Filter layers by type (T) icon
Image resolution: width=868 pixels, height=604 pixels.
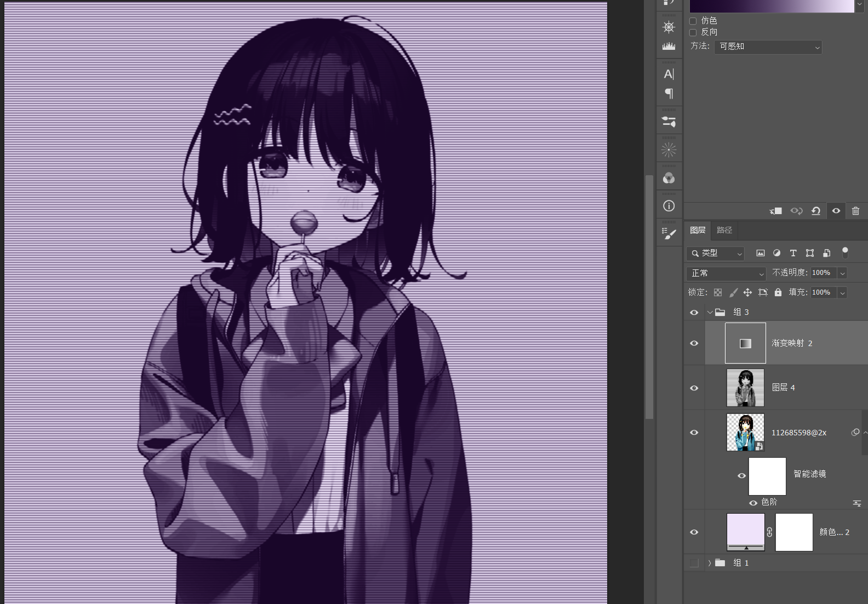793,253
